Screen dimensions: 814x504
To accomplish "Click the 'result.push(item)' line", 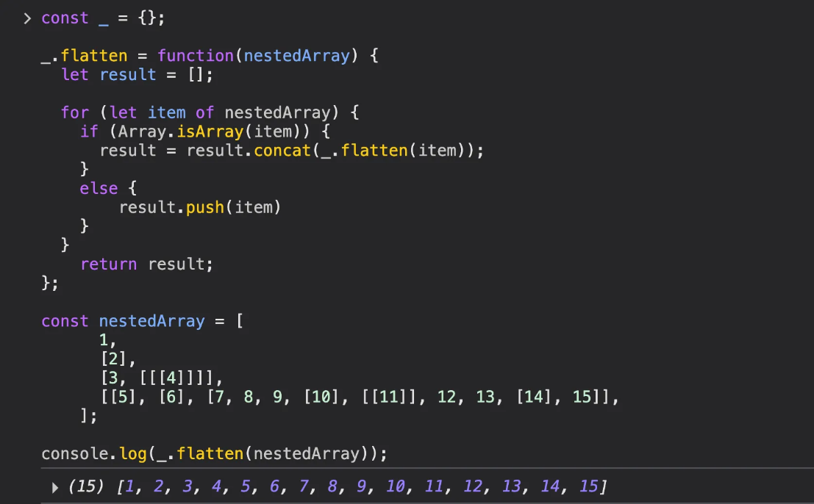I will (200, 207).
